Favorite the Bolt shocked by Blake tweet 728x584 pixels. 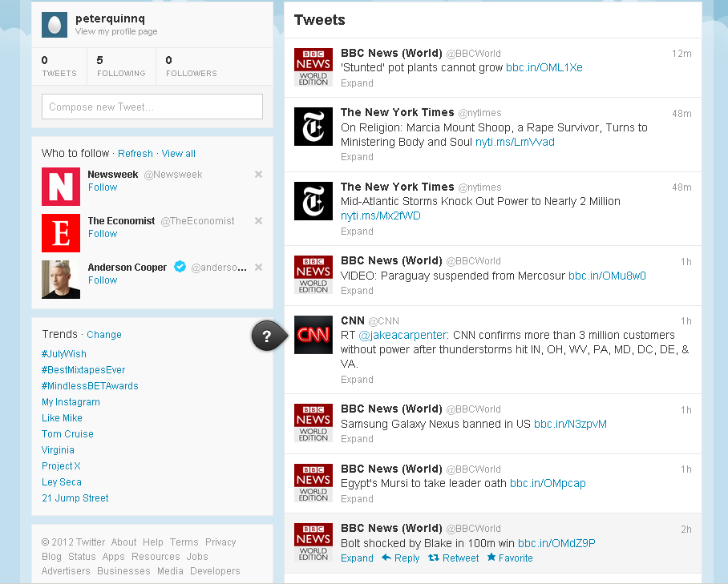(510, 558)
